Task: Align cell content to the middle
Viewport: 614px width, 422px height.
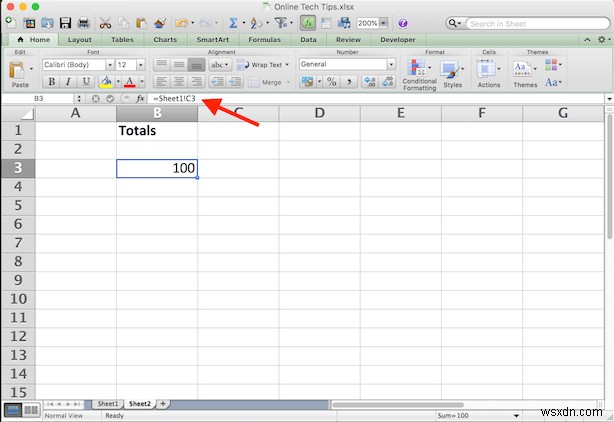Action: pos(179,65)
